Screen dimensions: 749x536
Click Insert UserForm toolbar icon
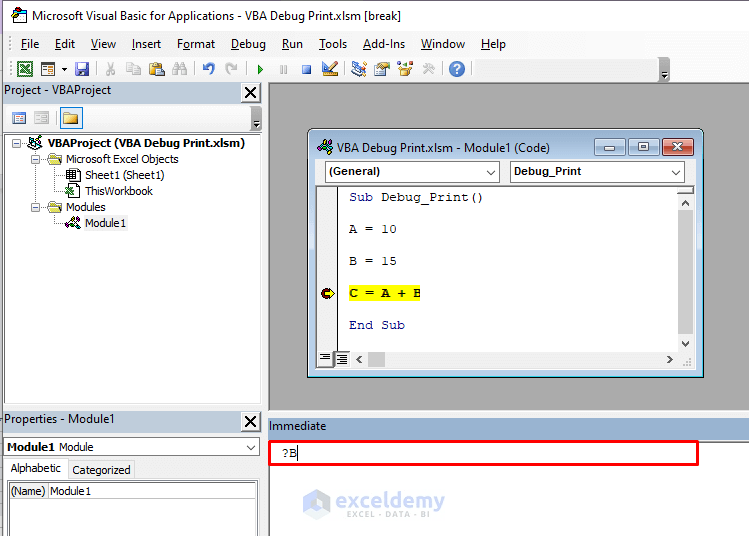click(x=48, y=69)
